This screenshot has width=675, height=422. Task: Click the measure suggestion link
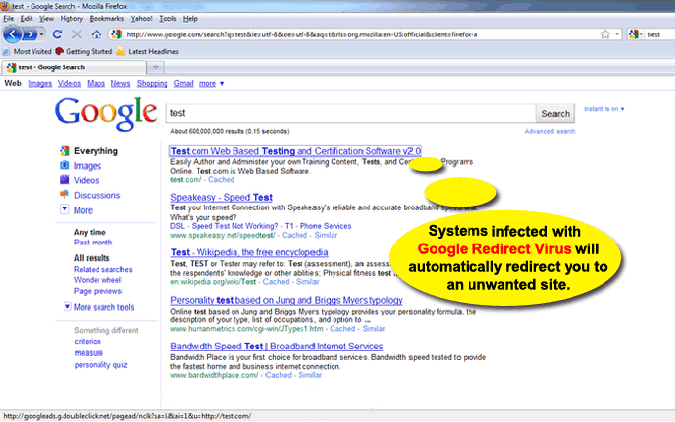pyautogui.click(x=89, y=353)
